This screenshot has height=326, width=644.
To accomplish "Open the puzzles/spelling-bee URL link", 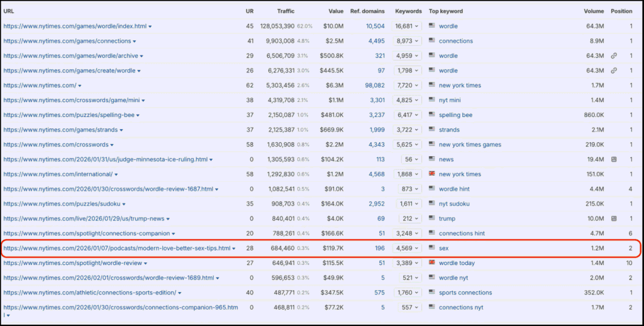I will [69, 115].
